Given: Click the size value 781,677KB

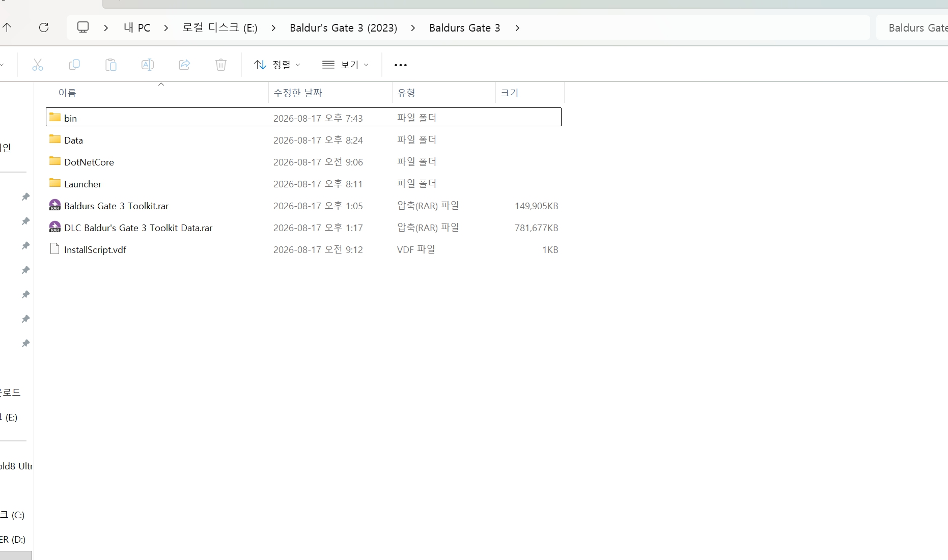Looking at the screenshot, I should pos(537,228).
